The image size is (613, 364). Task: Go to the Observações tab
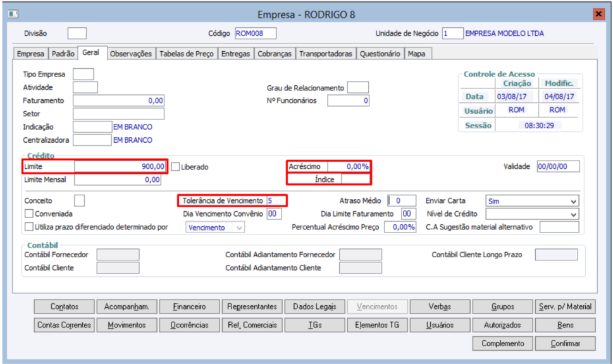point(131,54)
